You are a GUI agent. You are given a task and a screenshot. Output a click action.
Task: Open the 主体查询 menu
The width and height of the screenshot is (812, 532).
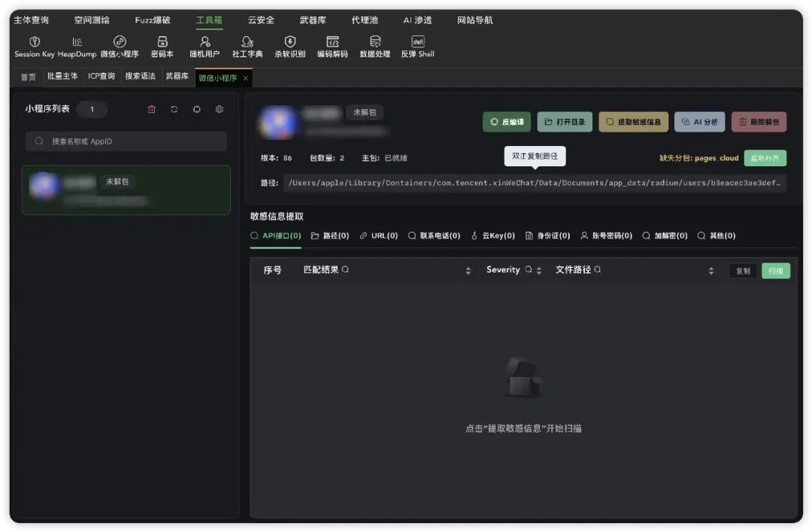click(31, 20)
